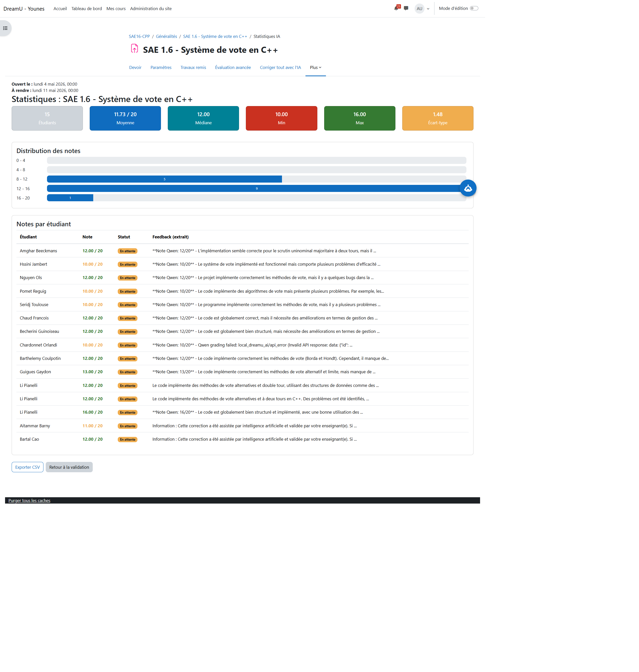This screenshot has height=672, width=639.
Task: Open the Évaluation avancée tab
Action: pos(233,67)
